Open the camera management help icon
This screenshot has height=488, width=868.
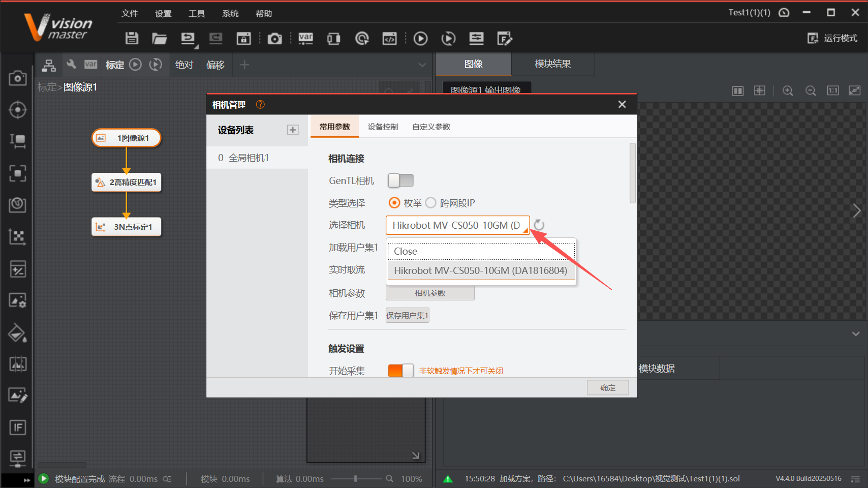click(x=260, y=104)
